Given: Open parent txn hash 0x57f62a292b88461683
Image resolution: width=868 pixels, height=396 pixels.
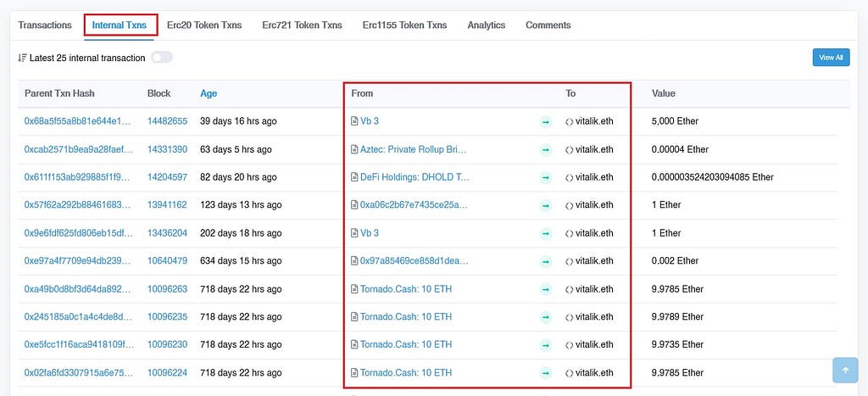Looking at the screenshot, I should click(x=77, y=205).
